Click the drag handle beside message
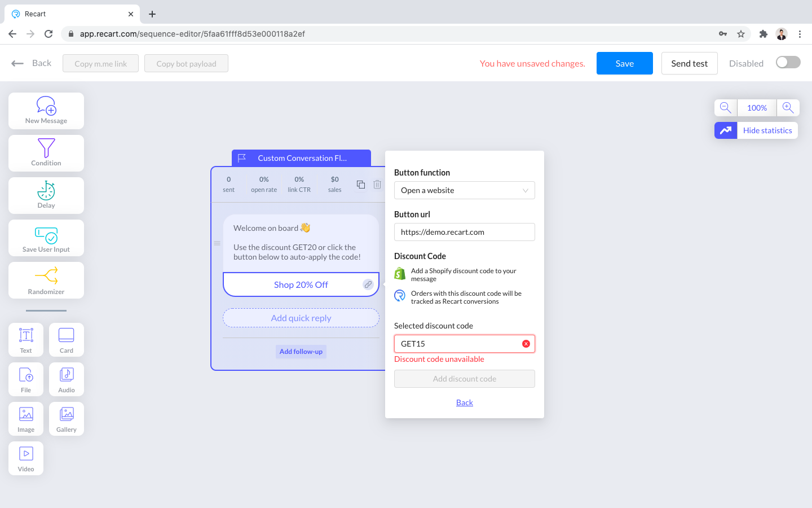 tap(217, 243)
